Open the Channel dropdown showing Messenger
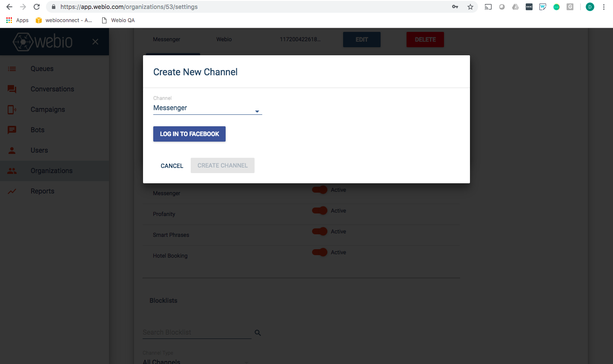 coord(208,108)
